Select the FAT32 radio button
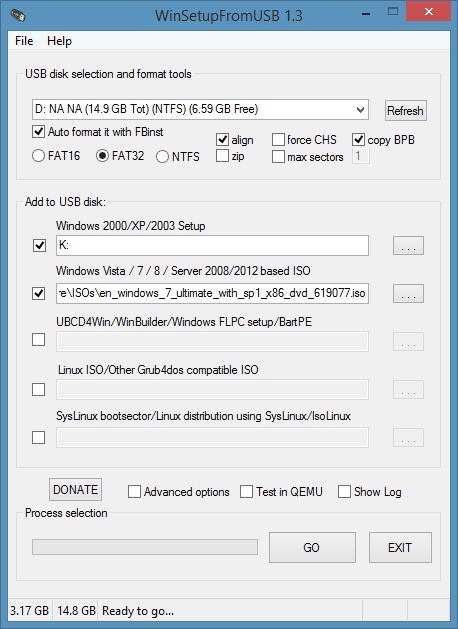This screenshot has height=629, width=458. (102, 156)
